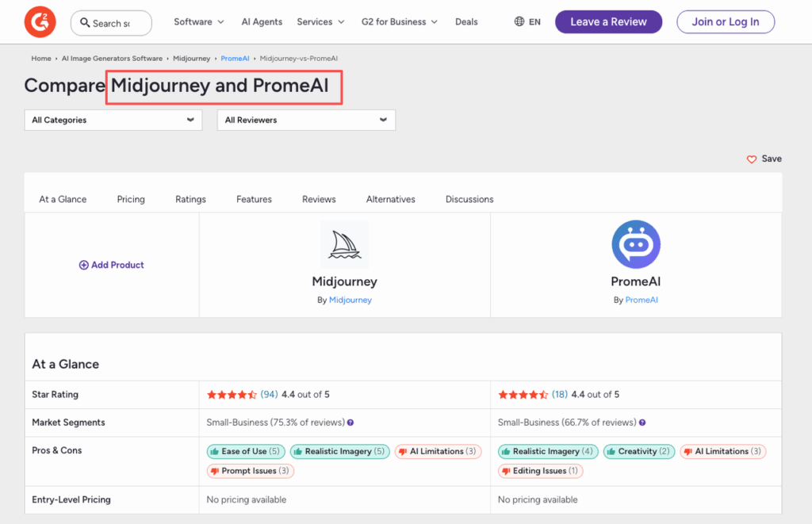Switch to Pricing tab

[131, 199]
